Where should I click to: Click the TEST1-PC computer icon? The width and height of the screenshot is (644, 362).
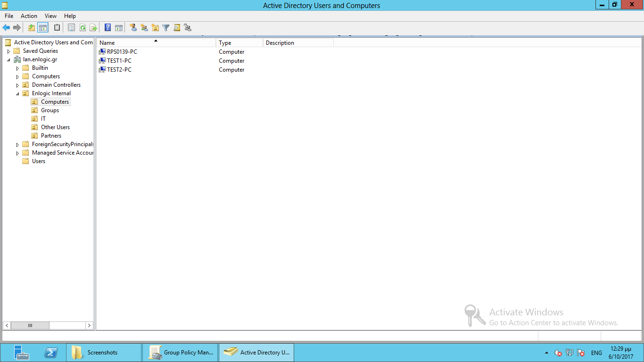click(102, 61)
